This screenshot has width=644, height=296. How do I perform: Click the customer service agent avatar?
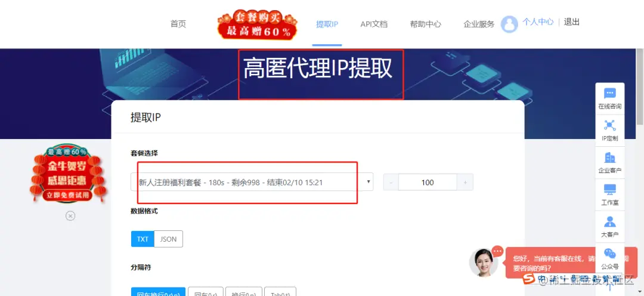[x=484, y=263]
